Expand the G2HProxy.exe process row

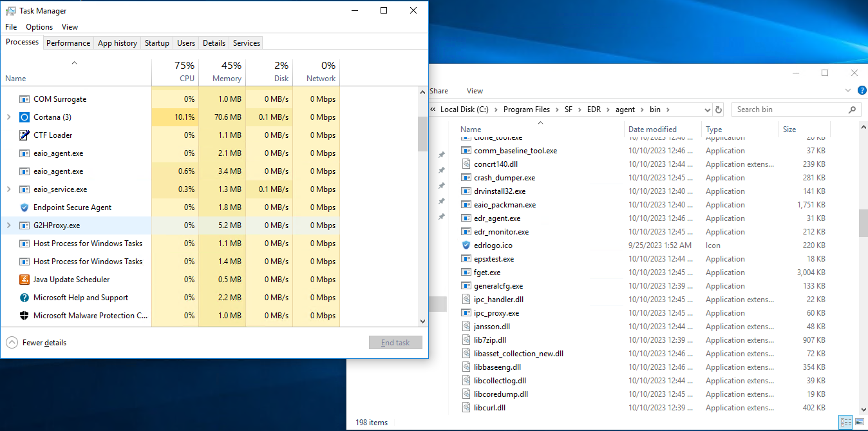coord(8,225)
